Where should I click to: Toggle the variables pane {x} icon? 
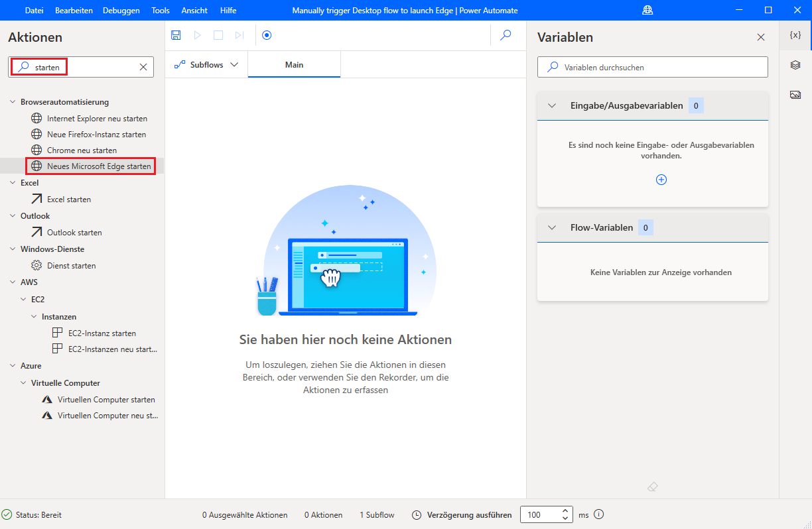click(x=795, y=35)
